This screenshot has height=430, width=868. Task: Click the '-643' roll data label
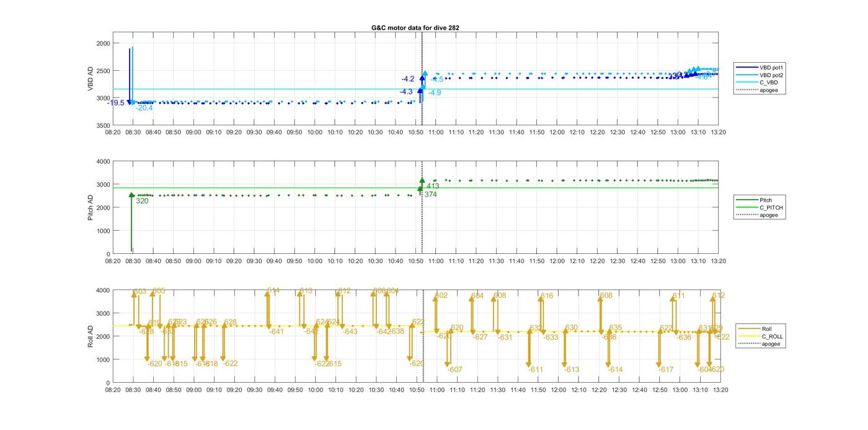350,332
